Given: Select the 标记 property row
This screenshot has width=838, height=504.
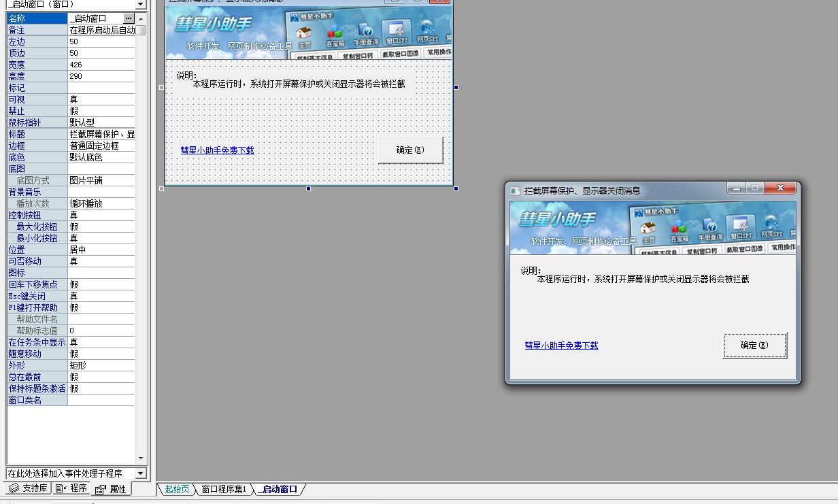Looking at the screenshot, I should (x=71, y=88).
